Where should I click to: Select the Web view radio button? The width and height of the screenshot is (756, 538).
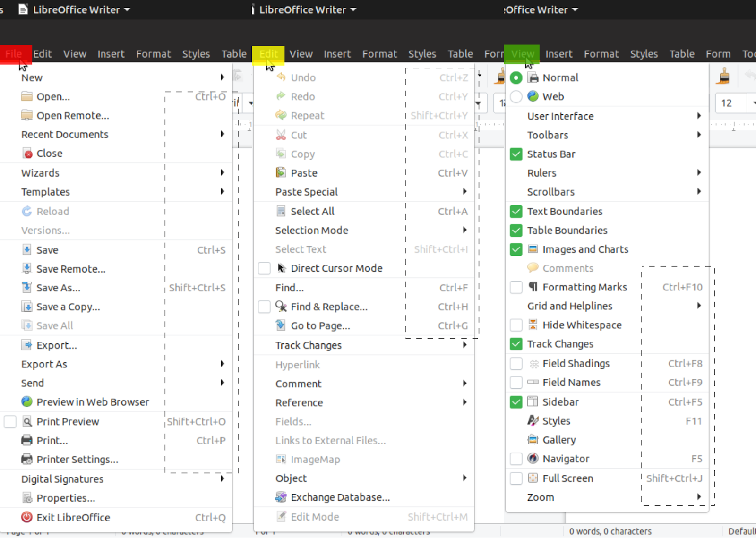(515, 96)
